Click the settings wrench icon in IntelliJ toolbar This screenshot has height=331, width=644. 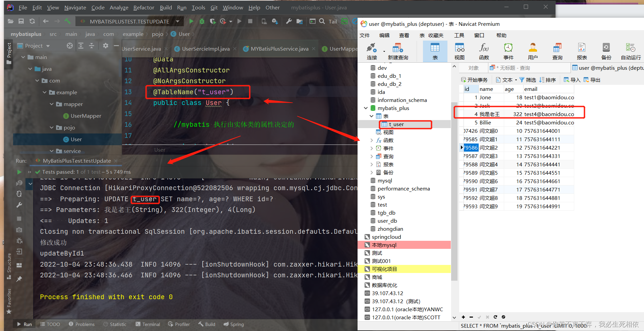click(x=289, y=21)
